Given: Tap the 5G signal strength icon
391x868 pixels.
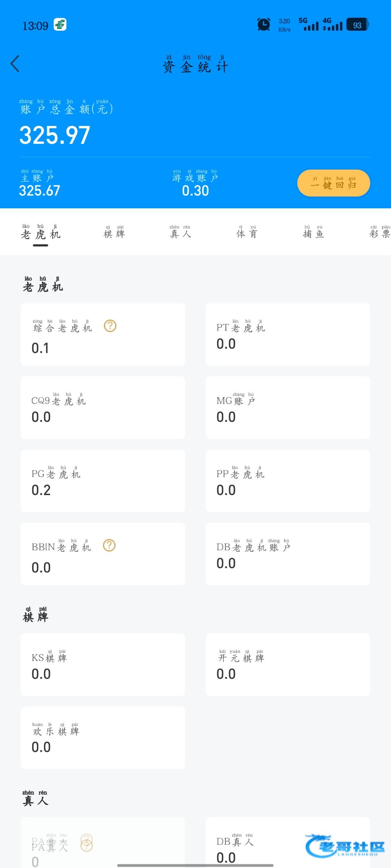Looking at the screenshot, I should [308, 24].
